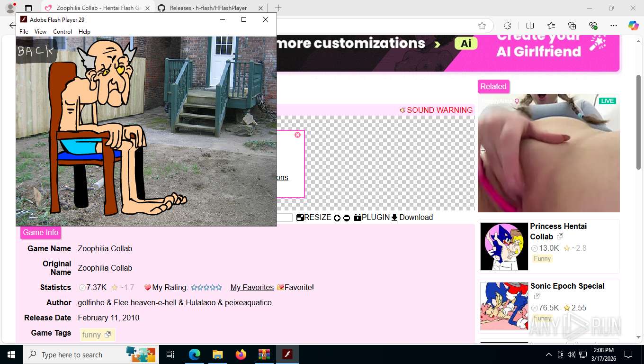This screenshot has height=364, width=644.
Task: Click the page vertical scrollbar thumb
Action: [x=639, y=122]
